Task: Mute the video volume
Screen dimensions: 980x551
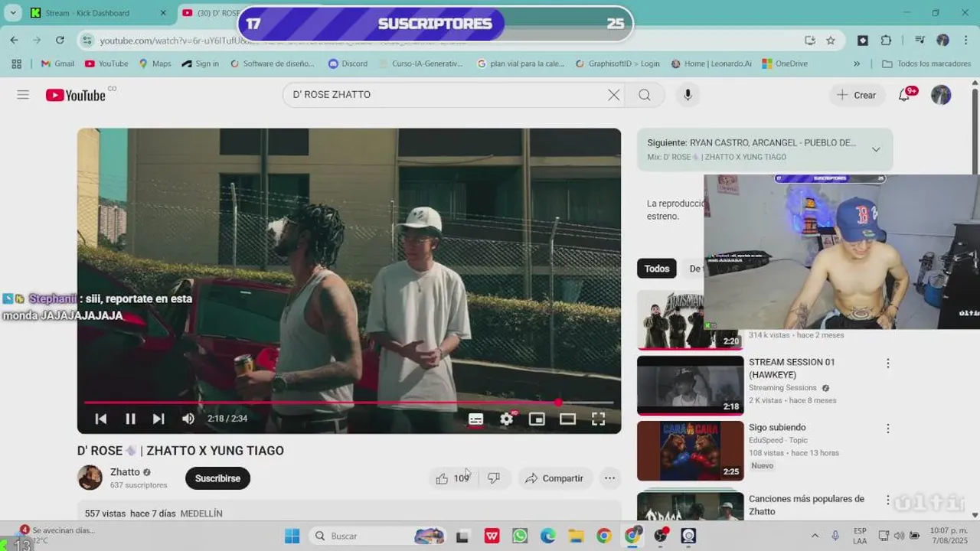Action: pos(188,419)
